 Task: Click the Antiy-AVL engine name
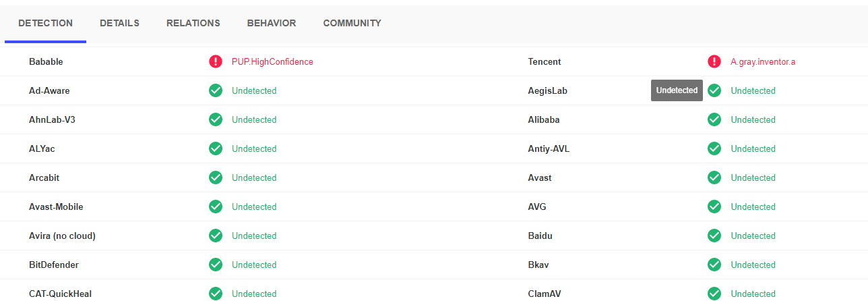point(549,148)
